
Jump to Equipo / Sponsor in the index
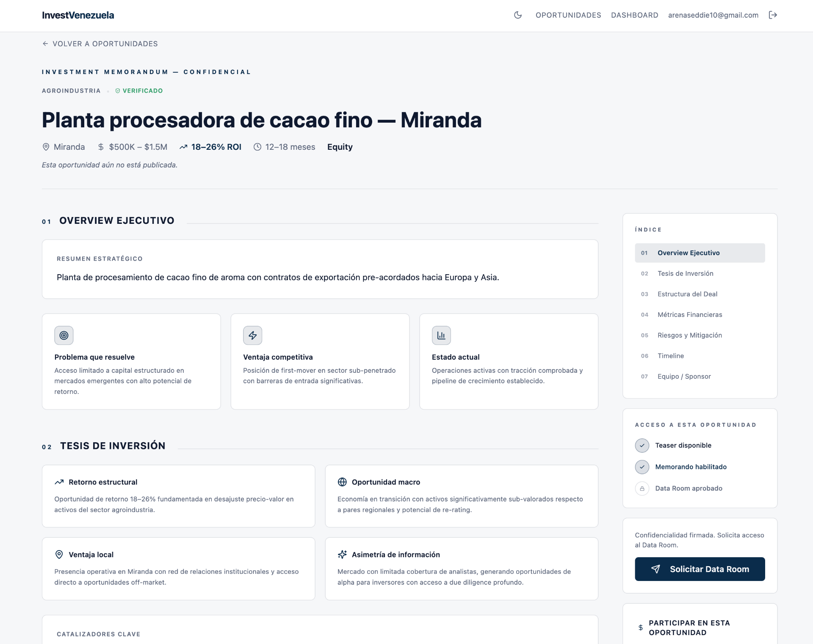pos(700,376)
